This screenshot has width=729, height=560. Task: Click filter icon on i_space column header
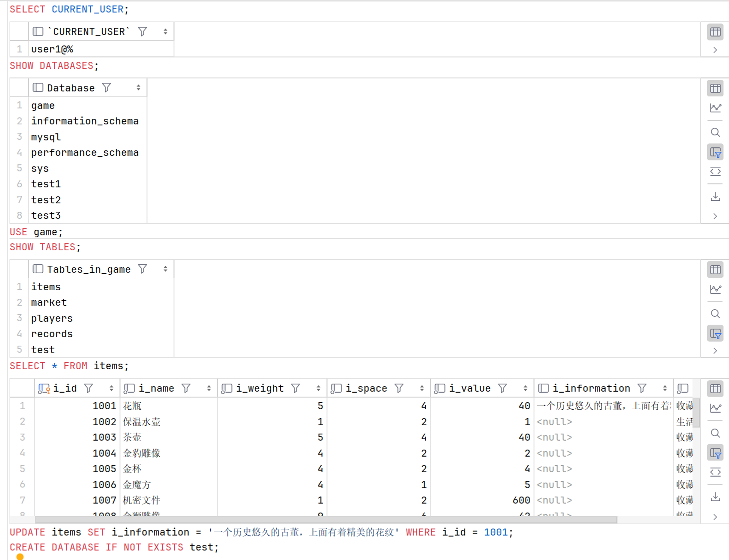pos(399,388)
